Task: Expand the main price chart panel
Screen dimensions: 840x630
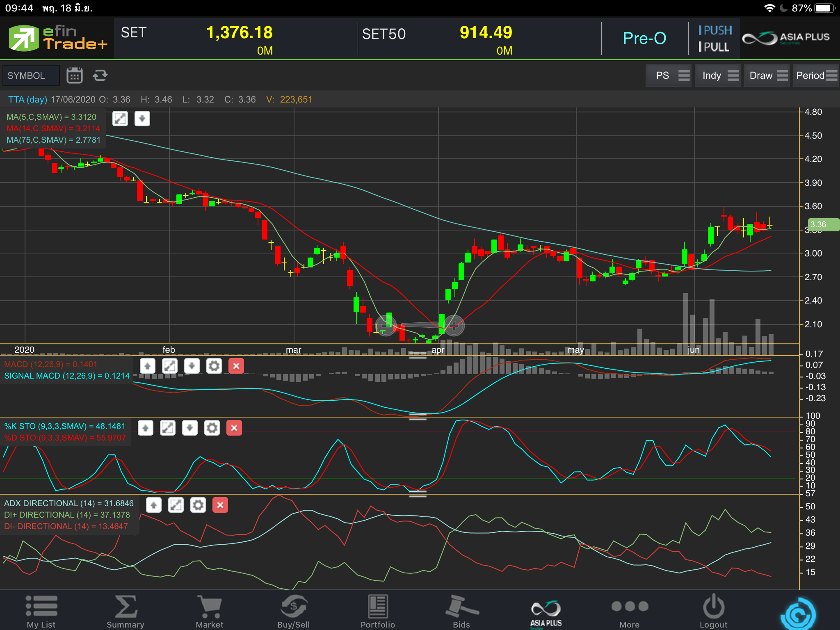Action: pos(120,119)
